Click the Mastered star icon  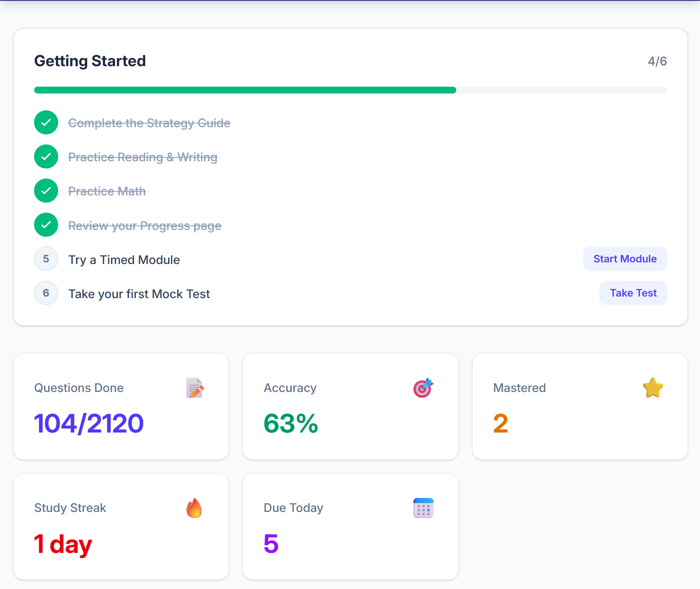click(653, 388)
